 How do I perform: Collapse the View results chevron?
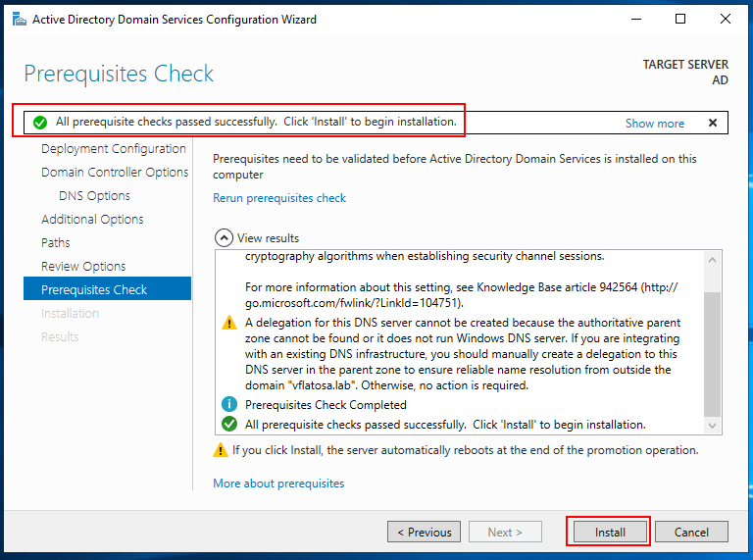click(224, 237)
